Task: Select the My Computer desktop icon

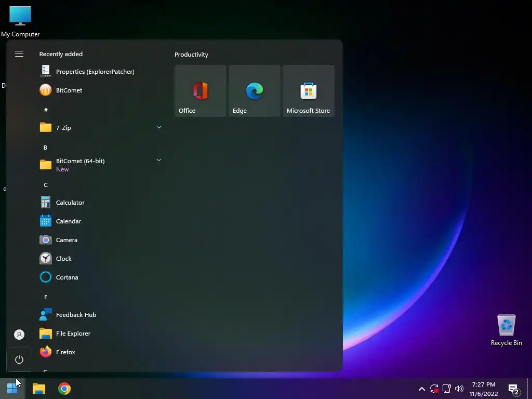Action: click(20, 21)
